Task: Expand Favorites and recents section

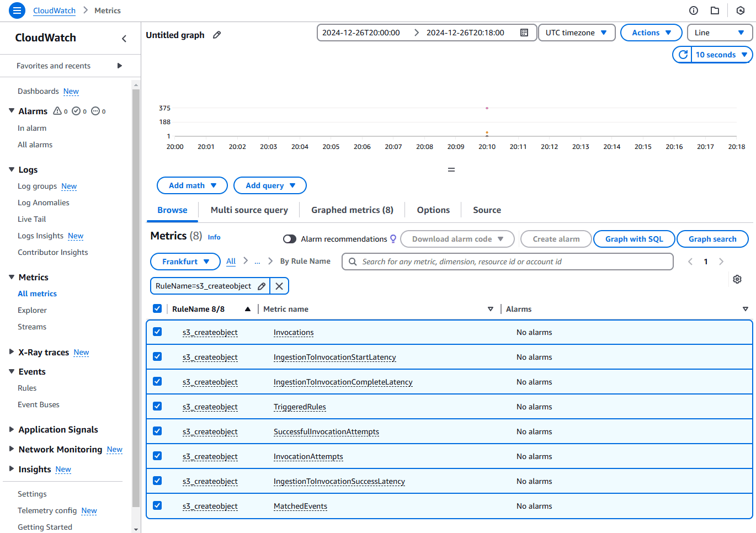Action: tap(120, 66)
